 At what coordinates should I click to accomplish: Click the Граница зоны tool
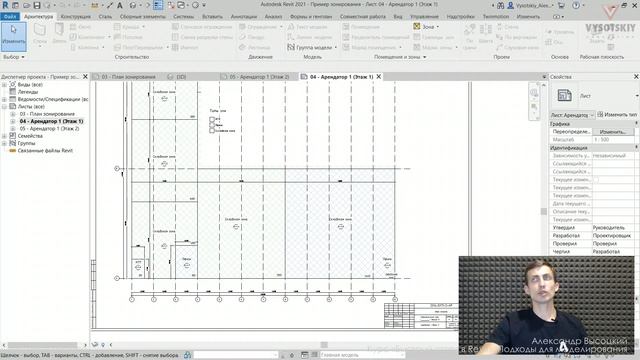pyautogui.click(x=434, y=37)
